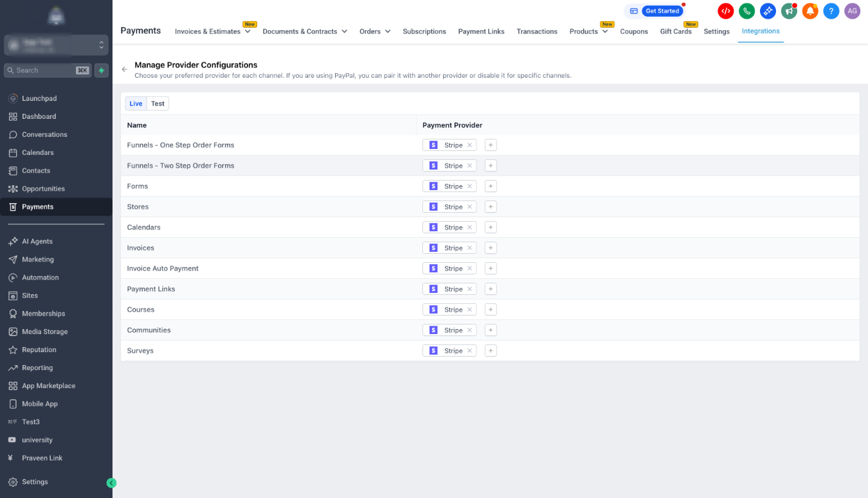
Task: Remove Stripe from Payment Links row
Action: [469, 289]
